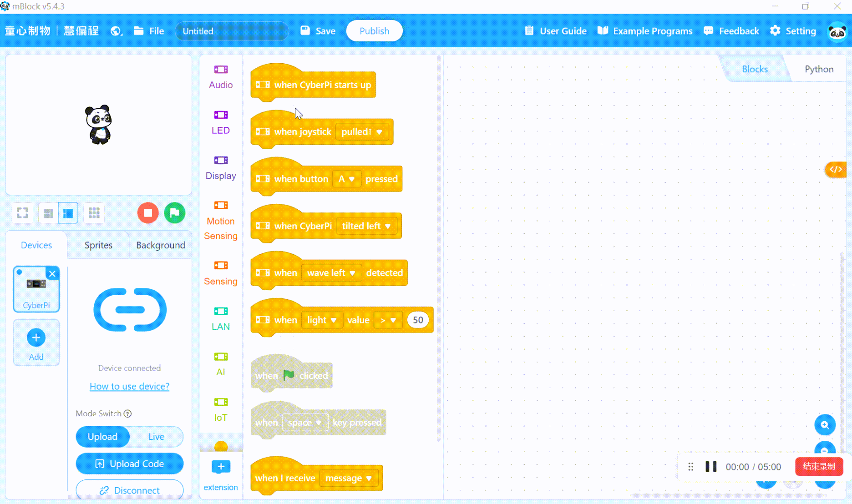The image size is (852, 504).
Task: Show Mode Switch help tooltip
Action: [128, 413]
